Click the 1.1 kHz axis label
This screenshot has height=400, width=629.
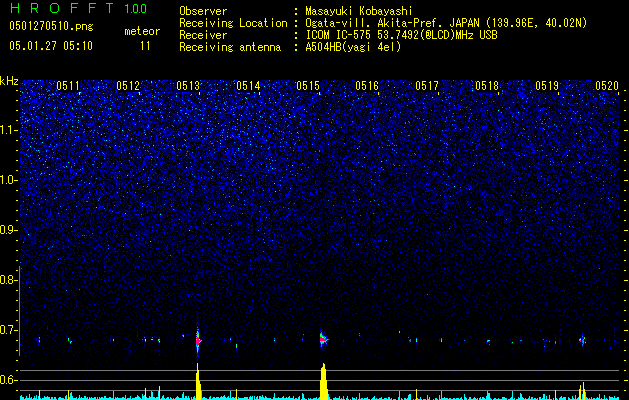pyautogui.click(x=9, y=130)
